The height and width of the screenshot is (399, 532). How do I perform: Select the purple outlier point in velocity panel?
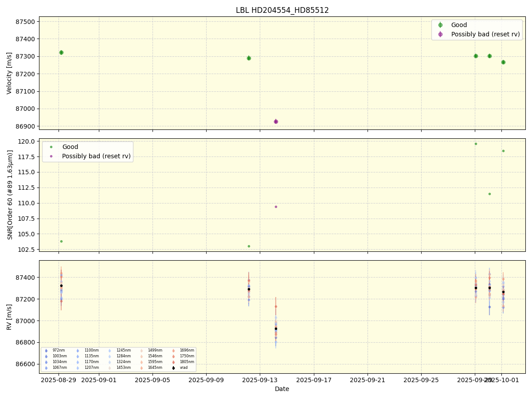276,121
